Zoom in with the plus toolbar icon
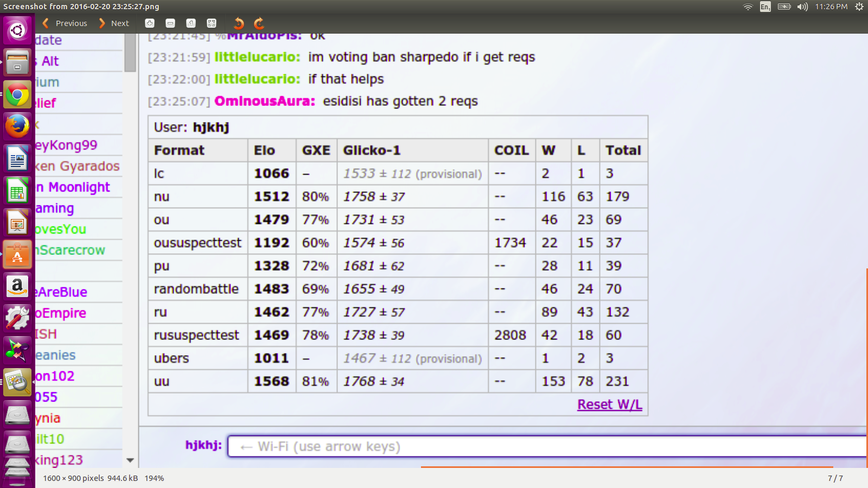The width and height of the screenshot is (868, 488). pyautogui.click(x=150, y=23)
